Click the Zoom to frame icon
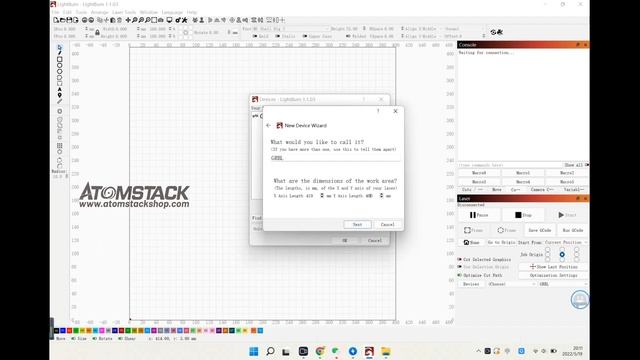This screenshot has height=360, width=640. (x=154, y=20)
